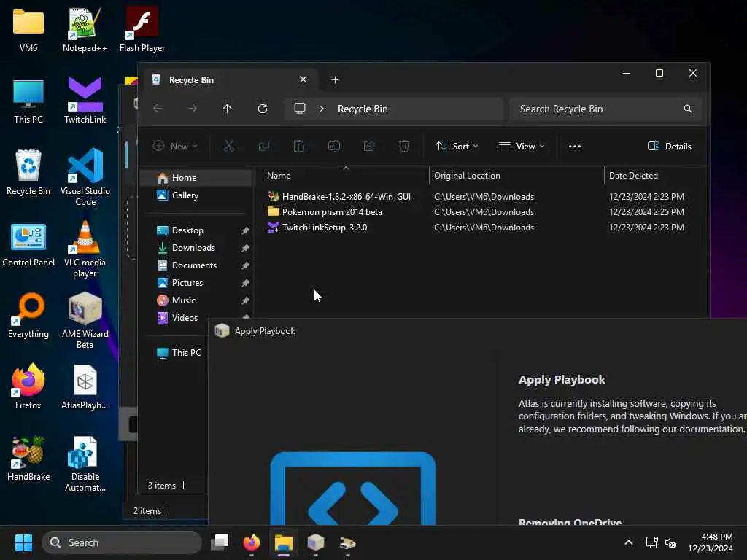Open Everything search desktop shortcut
The height and width of the screenshot is (560, 747).
pyautogui.click(x=28, y=316)
